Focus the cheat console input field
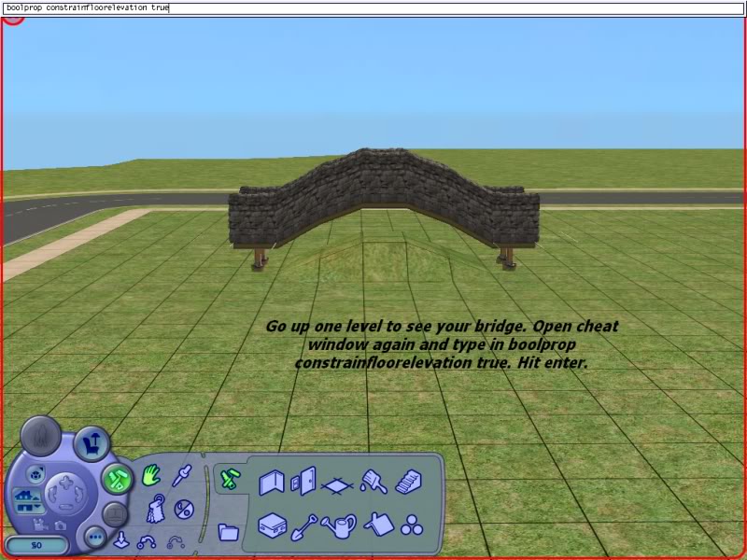 coord(373,8)
